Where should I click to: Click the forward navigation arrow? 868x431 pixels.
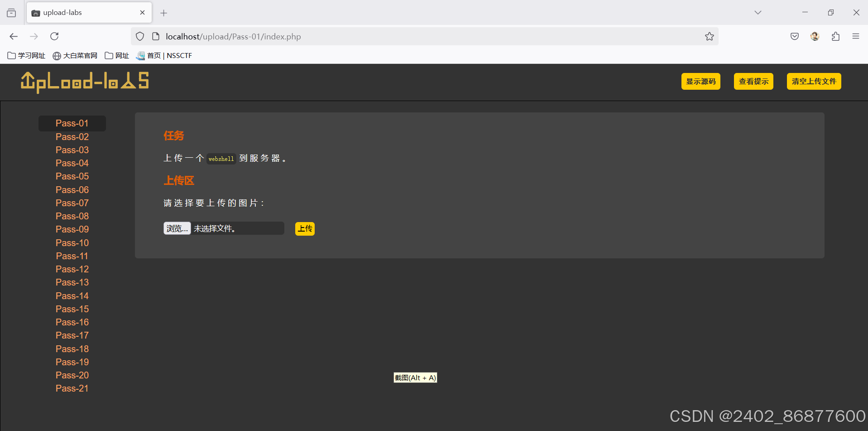point(34,36)
